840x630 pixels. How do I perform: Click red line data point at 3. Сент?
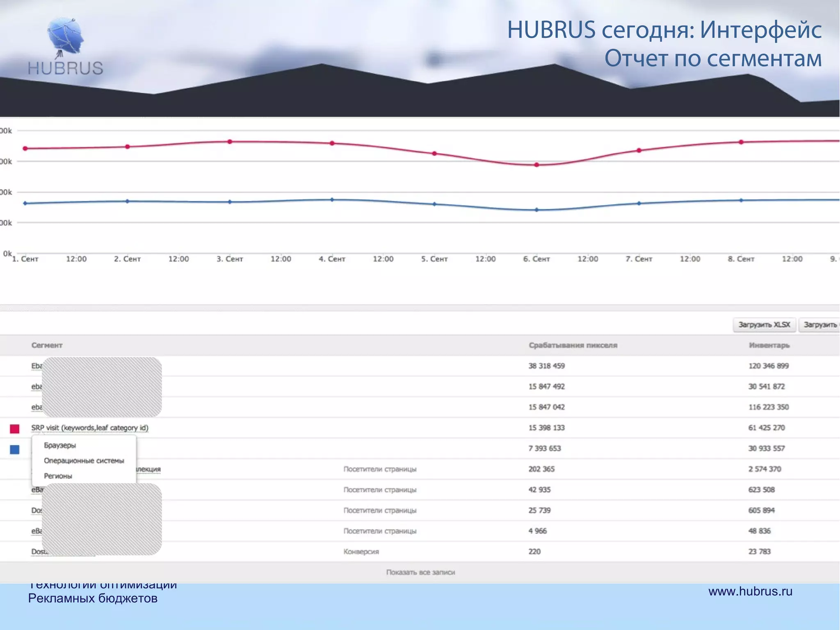[230, 142]
